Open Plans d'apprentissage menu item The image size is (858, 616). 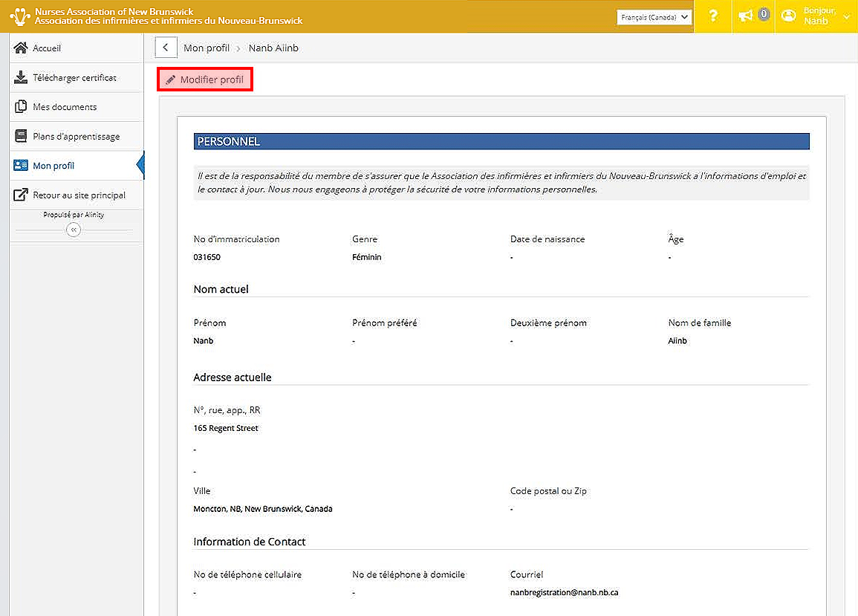tap(76, 137)
